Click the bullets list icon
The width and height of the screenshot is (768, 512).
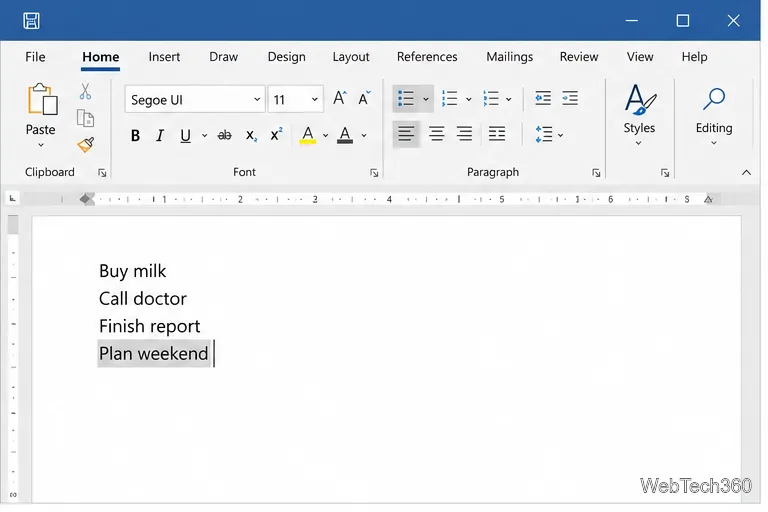406,98
